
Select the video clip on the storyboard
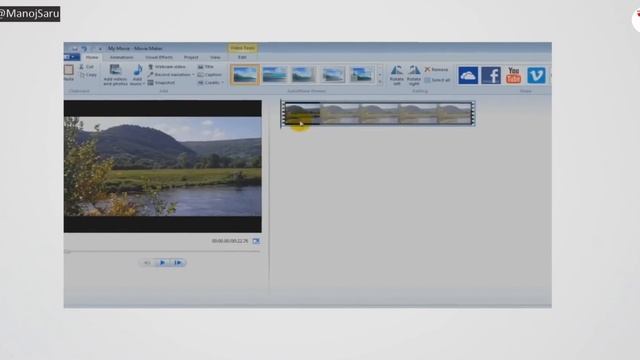(x=378, y=113)
